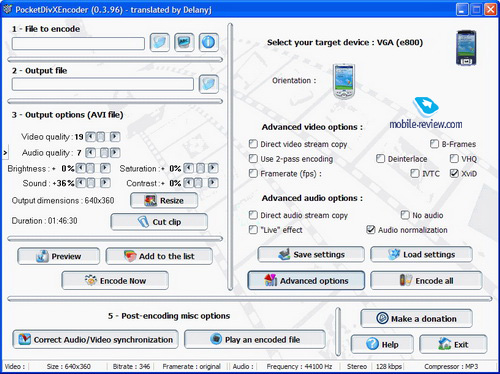Click the Audio quality slider thumb
The image size is (500, 374).
click(x=104, y=153)
